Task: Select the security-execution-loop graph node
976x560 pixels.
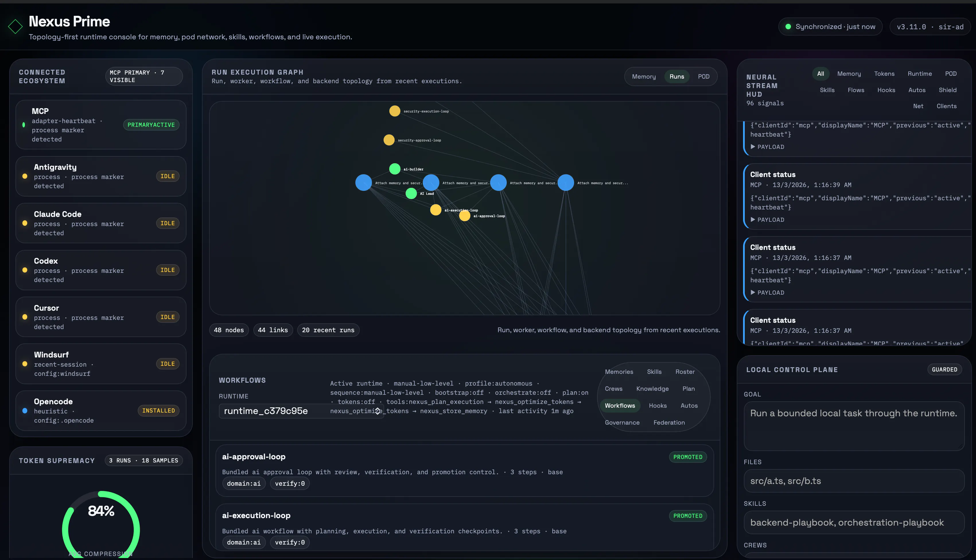Action: [x=394, y=111]
